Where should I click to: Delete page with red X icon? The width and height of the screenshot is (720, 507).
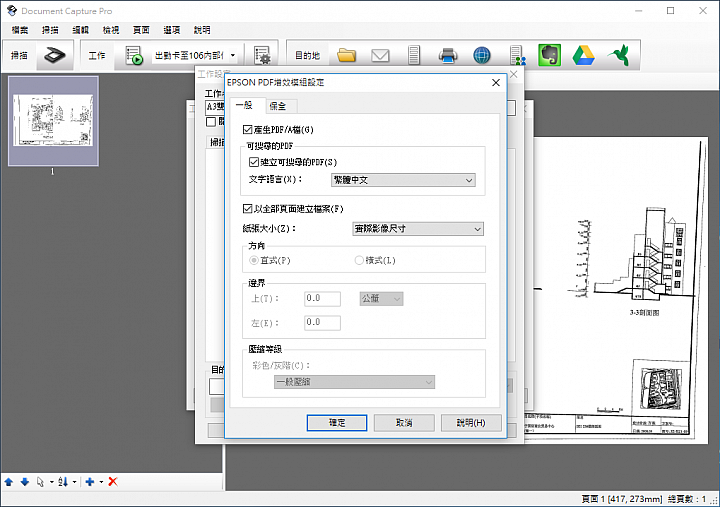[x=113, y=482]
